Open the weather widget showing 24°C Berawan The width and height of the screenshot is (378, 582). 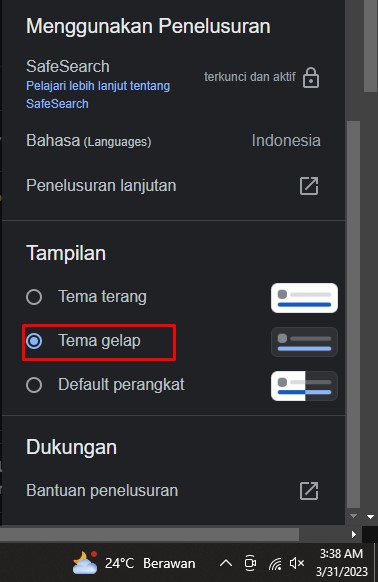click(x=134, y=563)
